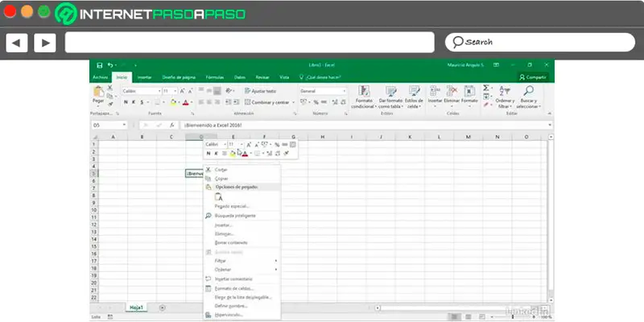Click the paste-as-text icon under Opciones de pegado
The width and height of the screenshot is (644, 322).
pyautogui.click(x=219, y=196)
